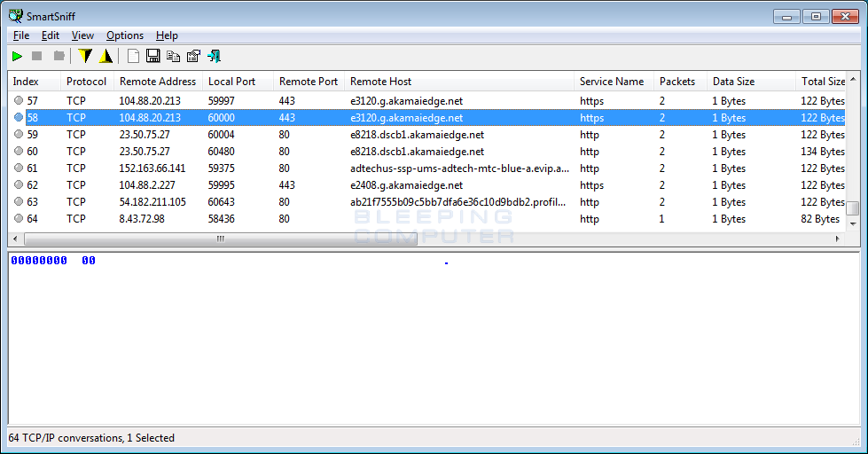
Task: Sort by the Protocol column header
Action: (x=87, y=82)
